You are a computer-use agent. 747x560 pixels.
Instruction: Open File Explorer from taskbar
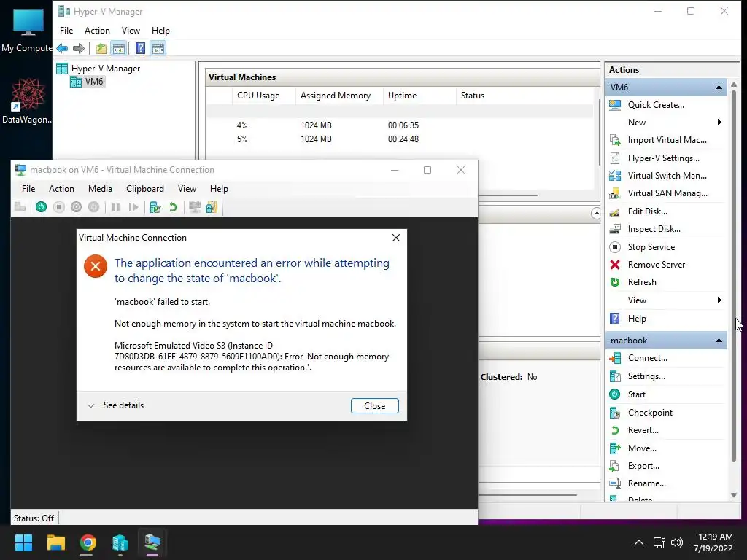coord(55,542)
